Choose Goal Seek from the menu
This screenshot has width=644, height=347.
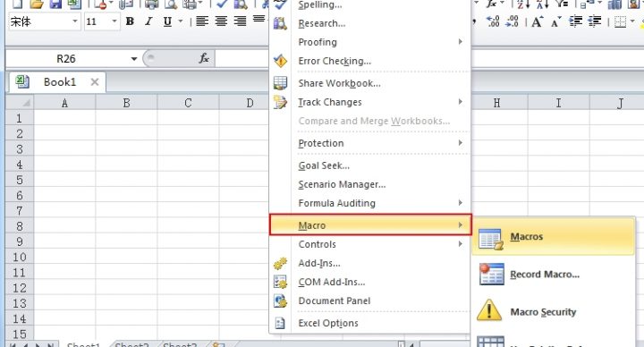[x=369, y=165]
